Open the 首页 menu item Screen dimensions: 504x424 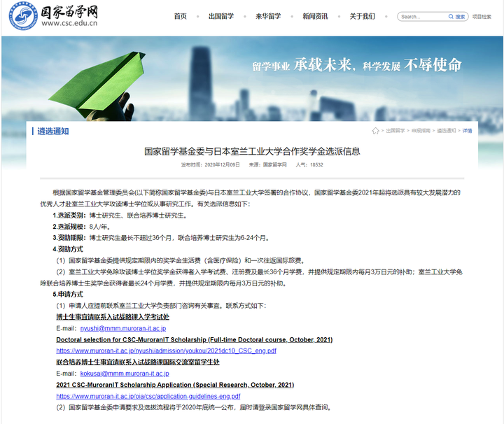coord(181,16)
